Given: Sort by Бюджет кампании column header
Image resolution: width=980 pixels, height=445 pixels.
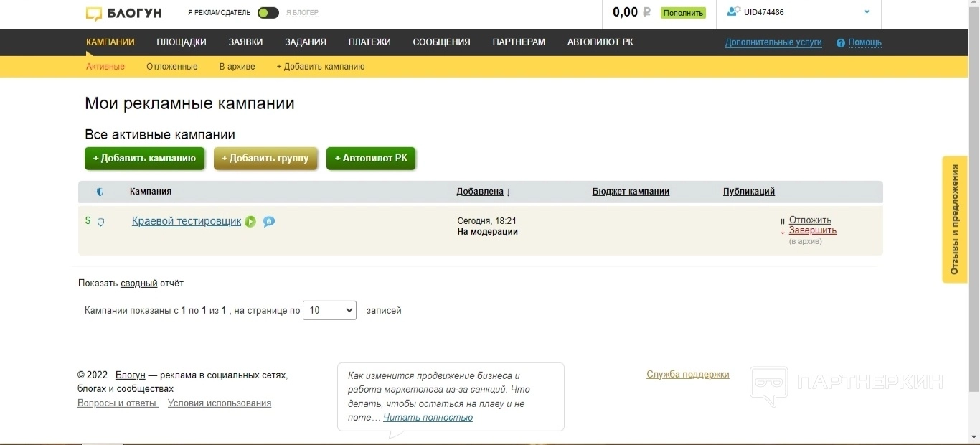Looking at the screenshot, I should (631, 192).
